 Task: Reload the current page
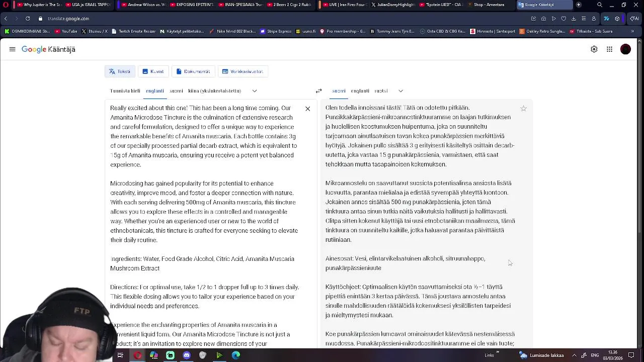[x=27, y=19]
